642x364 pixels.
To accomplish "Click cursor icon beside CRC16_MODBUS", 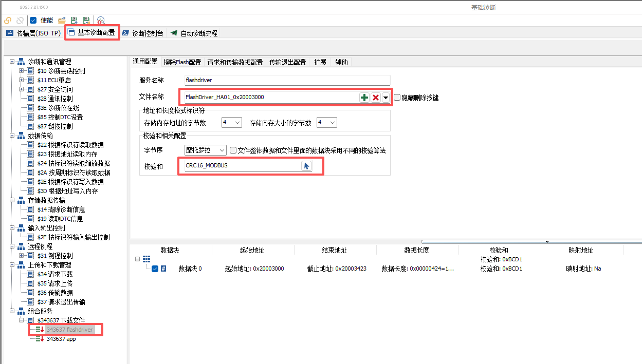I will click(306, 166).
